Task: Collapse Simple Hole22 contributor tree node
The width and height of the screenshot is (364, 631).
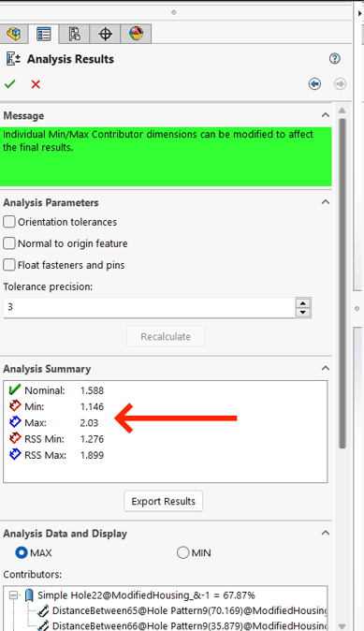Action: pos(13,594)
